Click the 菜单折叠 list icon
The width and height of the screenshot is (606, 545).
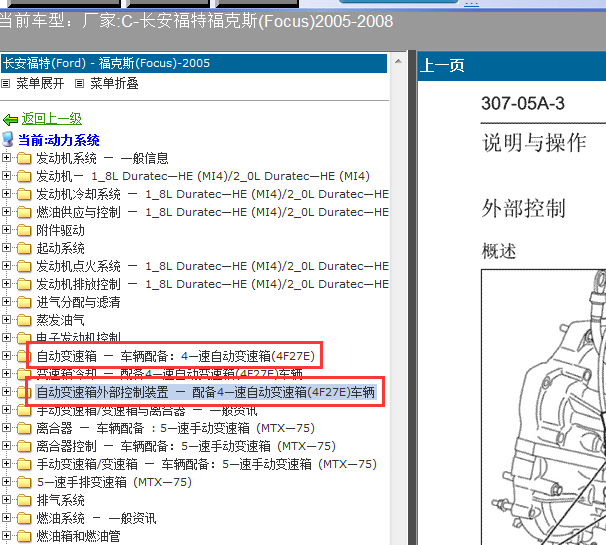pos(79,83)
